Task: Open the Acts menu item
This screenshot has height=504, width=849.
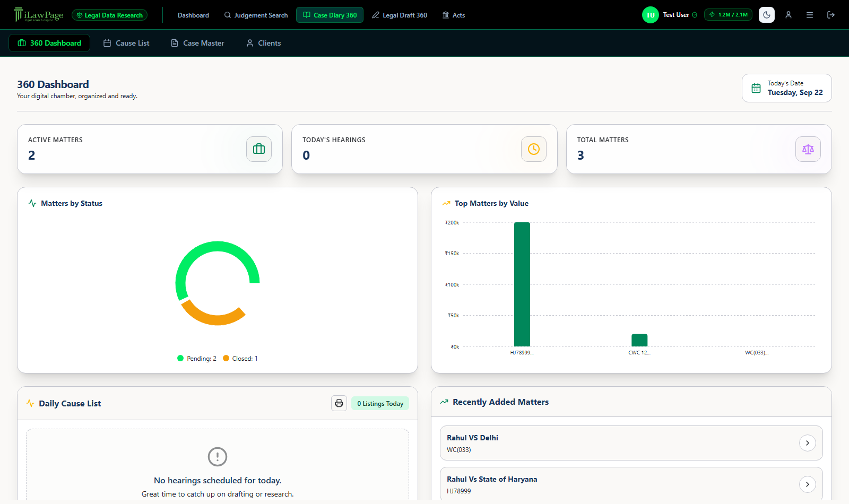Action: (x=454, y=15)
